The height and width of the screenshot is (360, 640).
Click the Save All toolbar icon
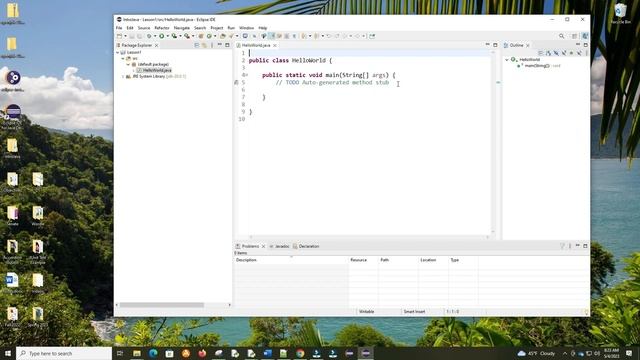(x=140, y=36)
